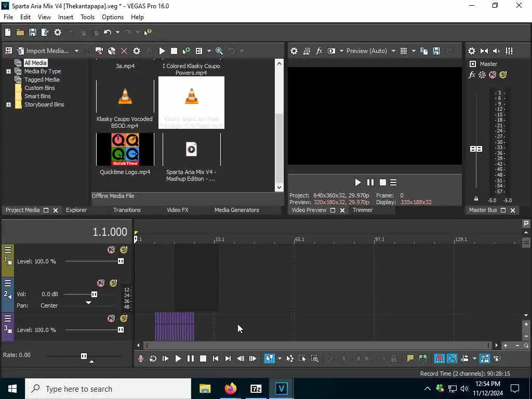532x399 pixels.
Task: Undo the last action
Action: pyautogui.click(x=108, y=32)
